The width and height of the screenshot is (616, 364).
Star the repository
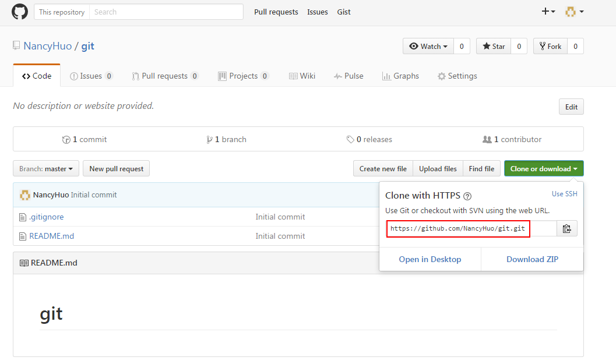(494, 47)
